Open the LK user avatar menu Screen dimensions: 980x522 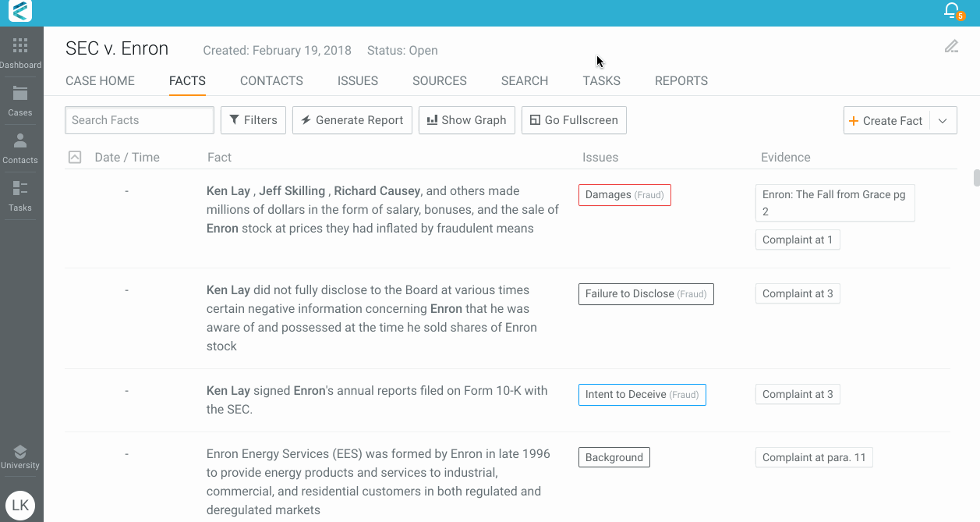click(21, 505)
